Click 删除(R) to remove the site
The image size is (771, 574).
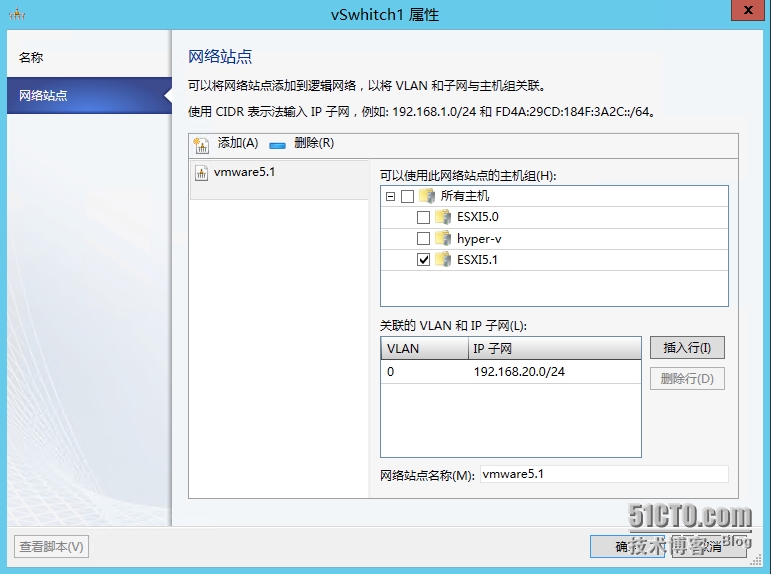pos(314,143)
